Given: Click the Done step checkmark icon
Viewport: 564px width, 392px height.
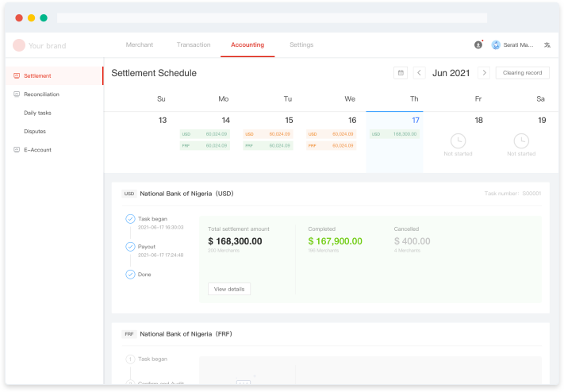Looking at the screenshot, I should coord(130,275).
